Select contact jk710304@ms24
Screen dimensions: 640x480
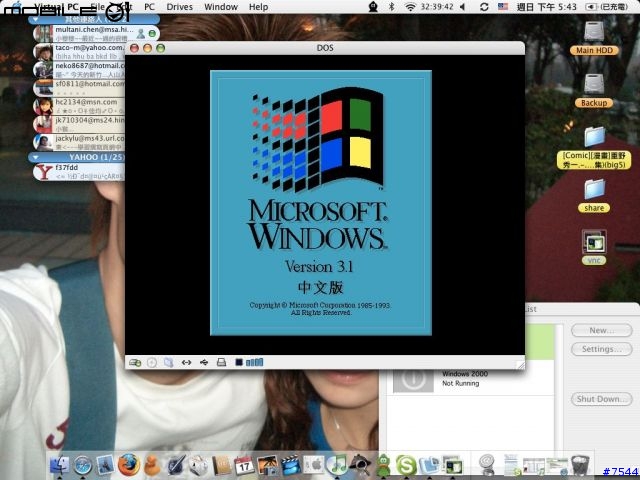pyautogui.click(x=79, y=124)
